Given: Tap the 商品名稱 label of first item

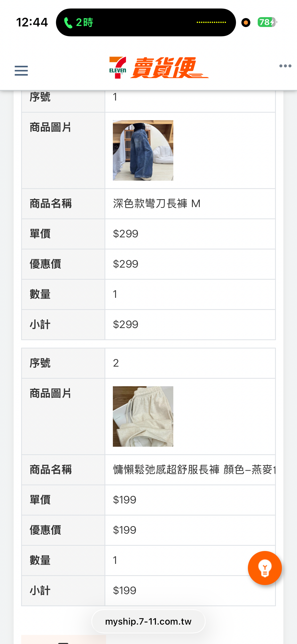Looking at the screenshot, I should tap(51, 204).
